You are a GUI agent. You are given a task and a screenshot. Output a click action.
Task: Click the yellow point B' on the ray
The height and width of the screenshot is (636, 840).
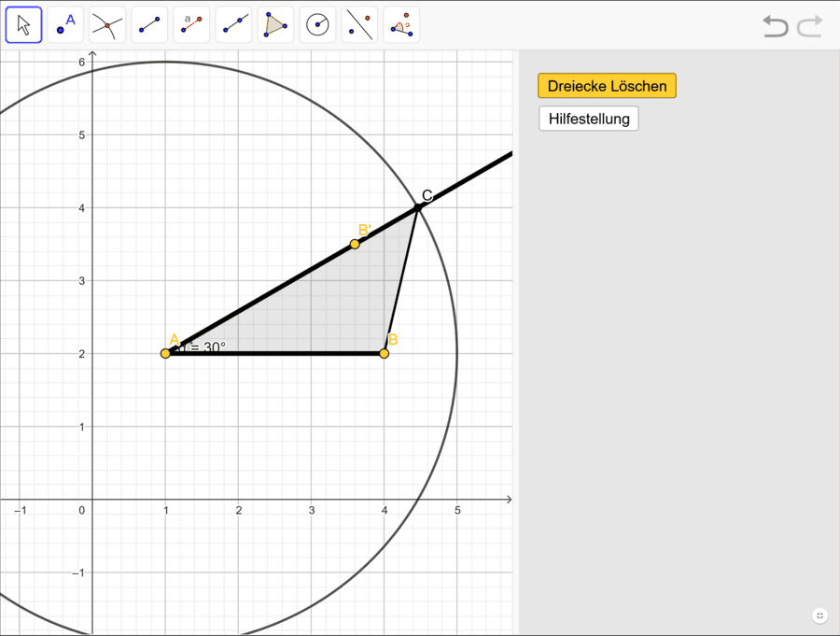(355, 244)
